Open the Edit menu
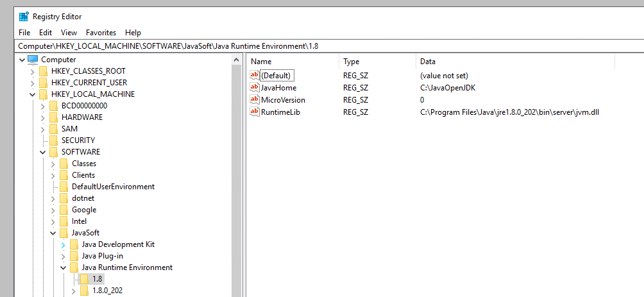Image resolution: width=644 pixels, height=297 pixels. (46, 33)
